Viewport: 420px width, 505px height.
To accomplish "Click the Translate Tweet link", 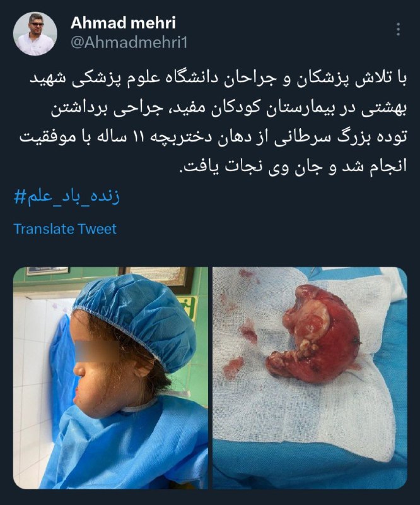I will (x=65, y=229).
